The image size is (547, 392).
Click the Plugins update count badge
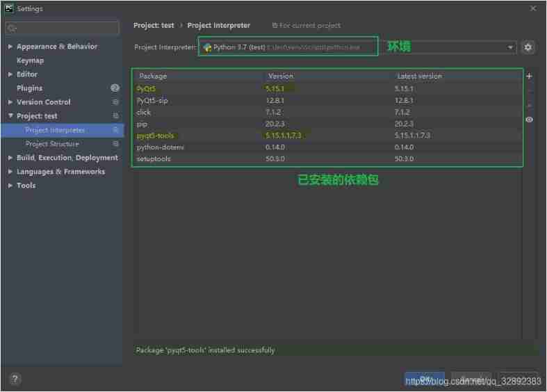click(115, 88)
